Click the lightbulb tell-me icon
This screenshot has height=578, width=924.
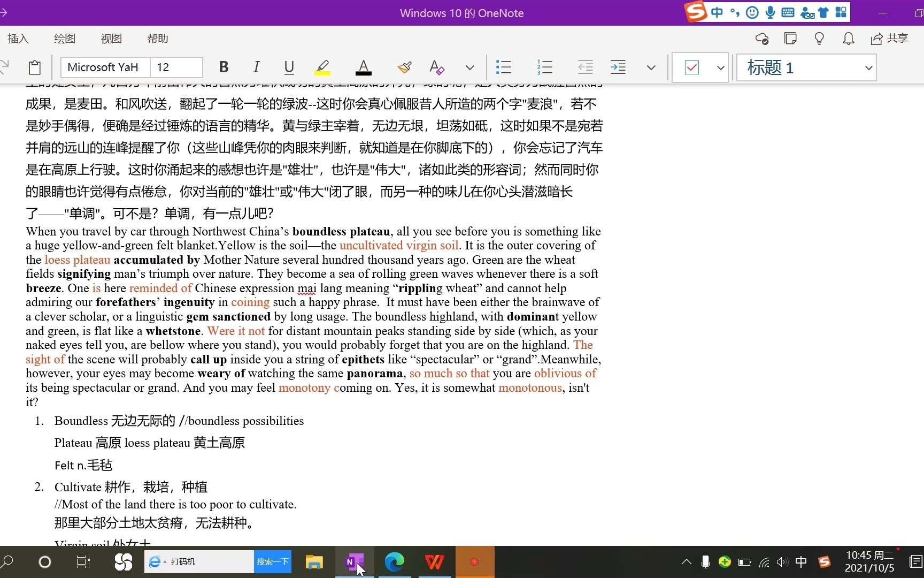click(x=819, y=39)
